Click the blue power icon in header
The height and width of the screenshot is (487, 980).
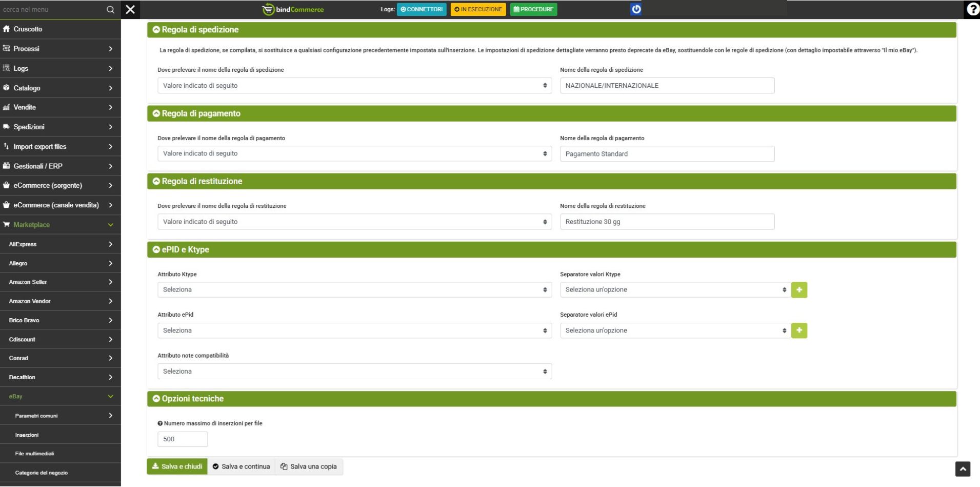pyautogui.click(x=636, y=9)
